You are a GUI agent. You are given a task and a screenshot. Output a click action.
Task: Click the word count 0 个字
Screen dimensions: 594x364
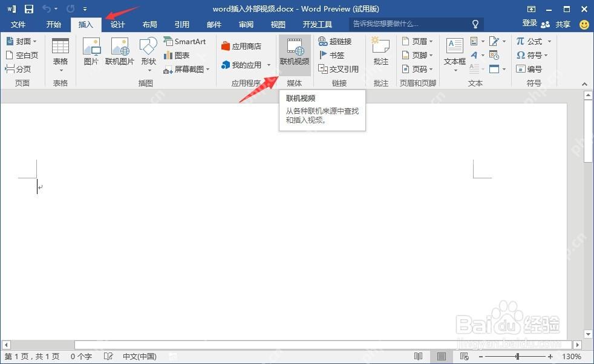[81, 356]
